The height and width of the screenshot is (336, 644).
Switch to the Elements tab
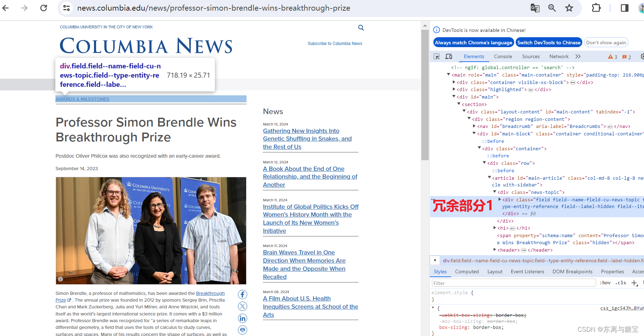click(x=474, y=56)
